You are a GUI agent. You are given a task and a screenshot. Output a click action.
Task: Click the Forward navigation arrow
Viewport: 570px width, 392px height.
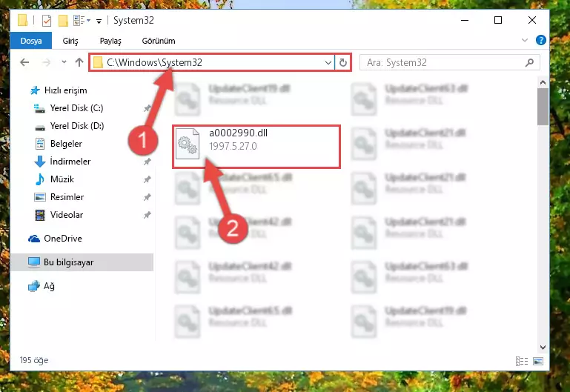[x=46, y=62]
